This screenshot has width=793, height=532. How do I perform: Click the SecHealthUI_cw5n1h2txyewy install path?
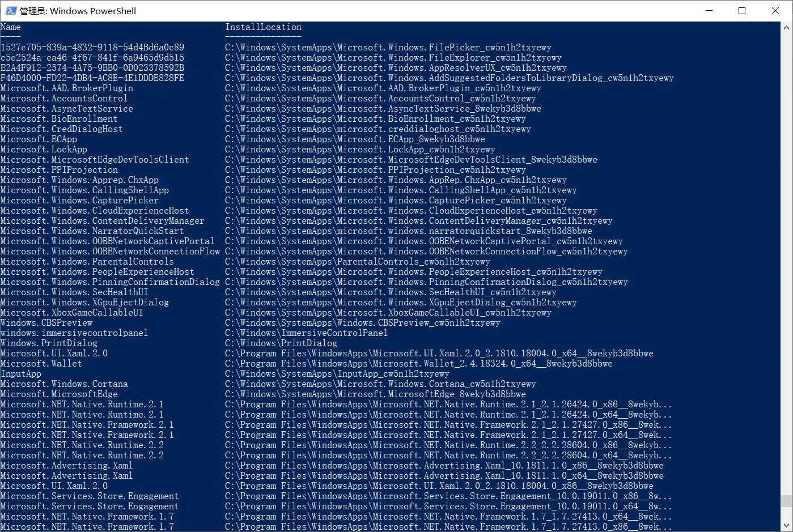391,292
